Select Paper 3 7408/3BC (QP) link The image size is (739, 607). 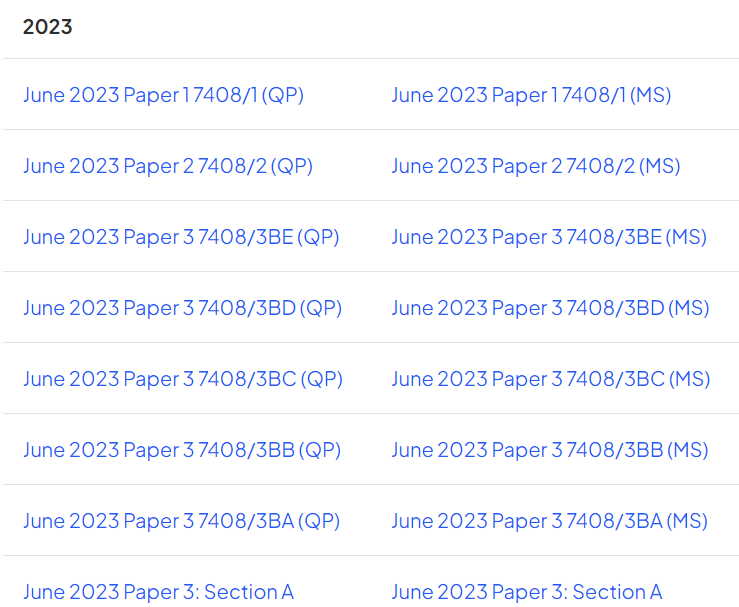coord(183,379)
